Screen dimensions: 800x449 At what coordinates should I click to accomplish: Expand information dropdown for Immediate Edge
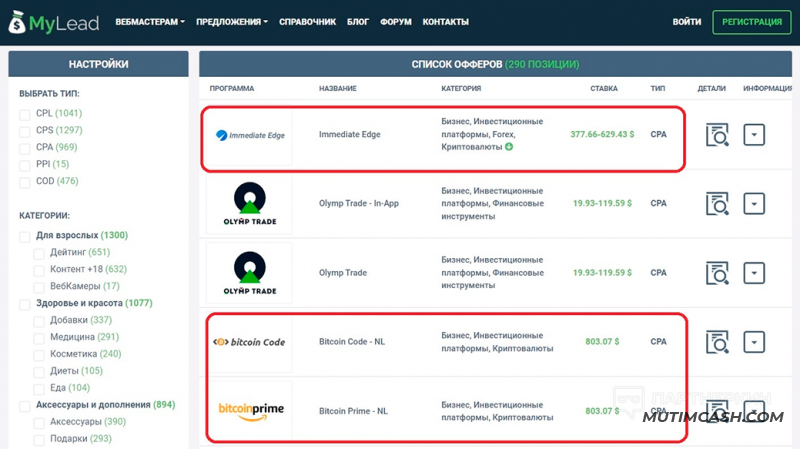[x=754, y=135]
